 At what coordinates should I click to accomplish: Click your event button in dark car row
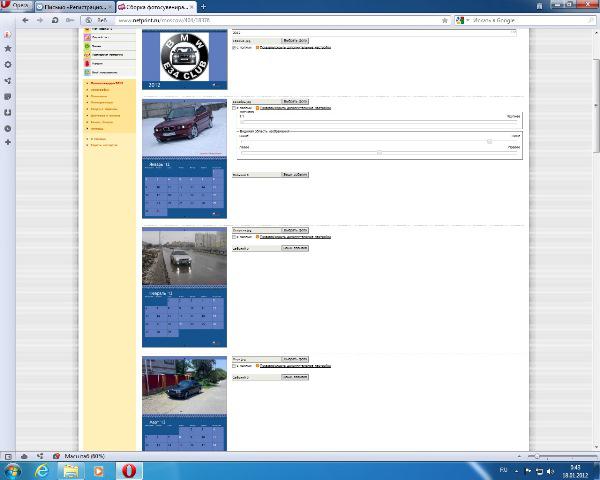(x=295, y=377)
